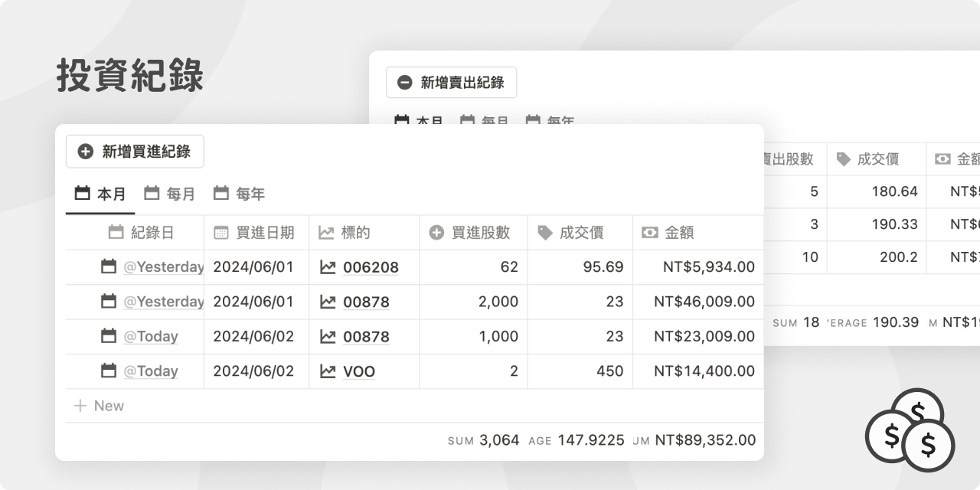980x490 pixels.
Task: Click the chart icon beside VOO
Action: [x=328, y=371]
